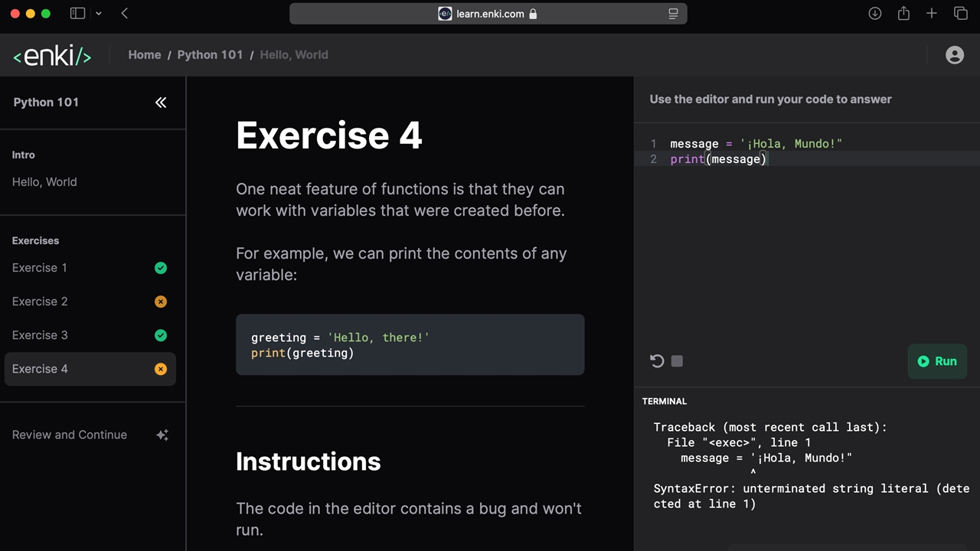
Task: Go back with the Safari back arrow
Action: pos(125,13)
